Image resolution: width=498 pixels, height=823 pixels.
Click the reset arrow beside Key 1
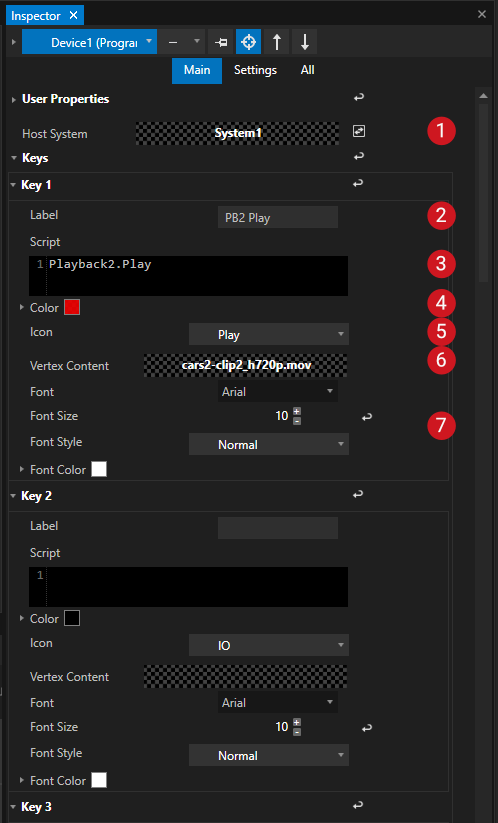[x=358, y=183]
